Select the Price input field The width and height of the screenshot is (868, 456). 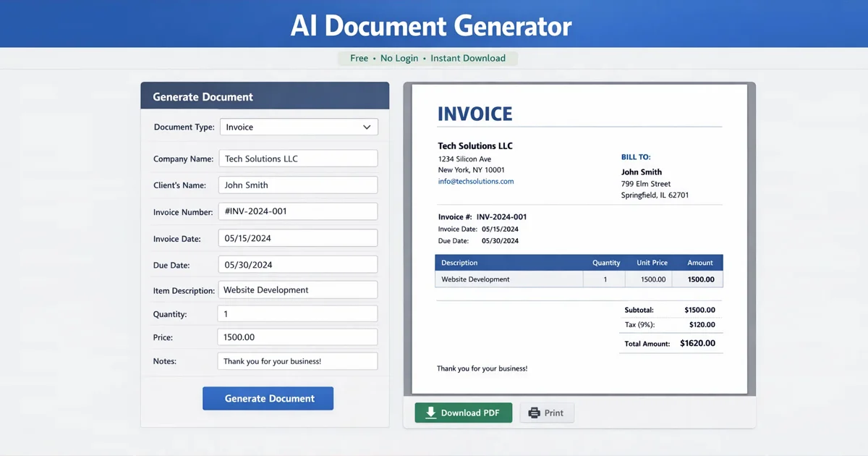coord(297,337)
